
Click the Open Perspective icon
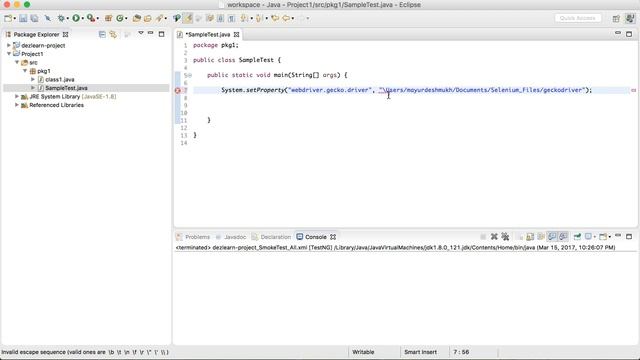(616, 18)
